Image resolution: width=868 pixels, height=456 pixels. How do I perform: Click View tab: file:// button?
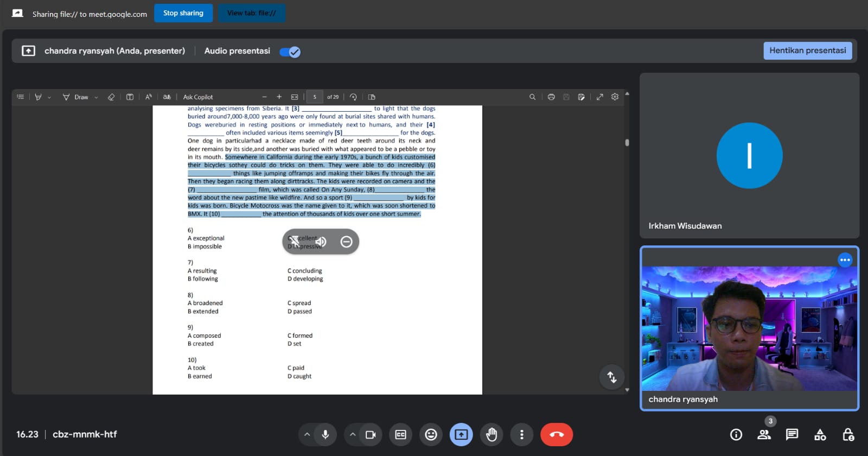252,13
